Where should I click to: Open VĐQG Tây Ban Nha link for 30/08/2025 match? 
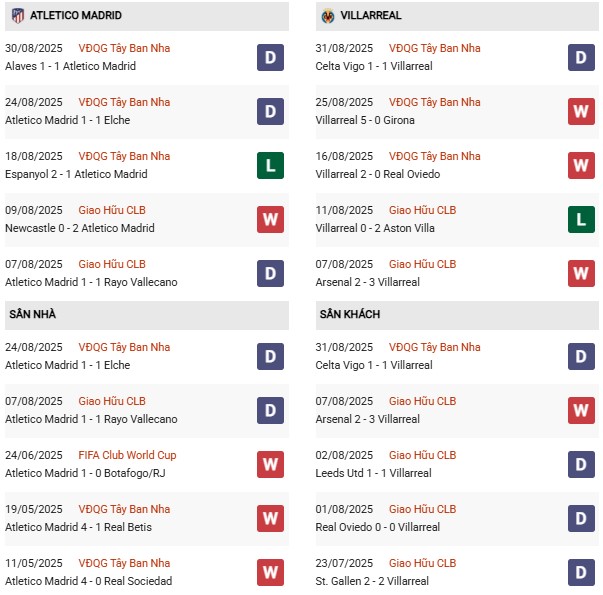pyautogui.click(x=124, y=48)
